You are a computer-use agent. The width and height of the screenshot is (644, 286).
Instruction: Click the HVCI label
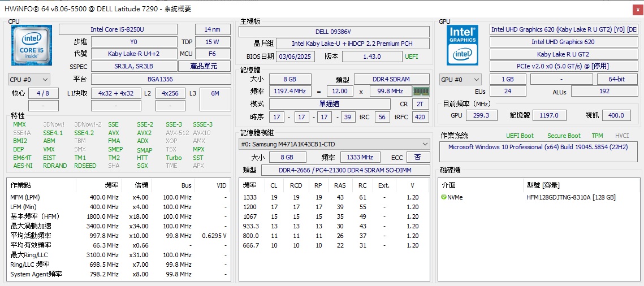622,136
